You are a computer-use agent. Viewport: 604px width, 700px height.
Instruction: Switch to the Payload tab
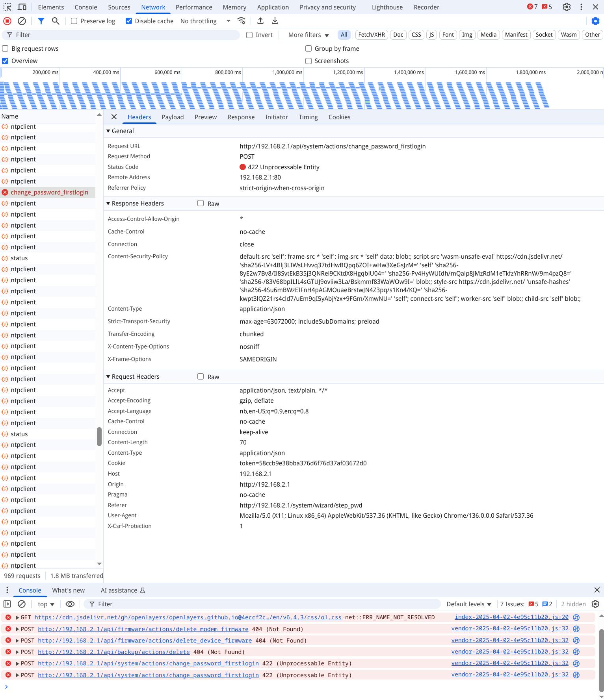(173, 117)
